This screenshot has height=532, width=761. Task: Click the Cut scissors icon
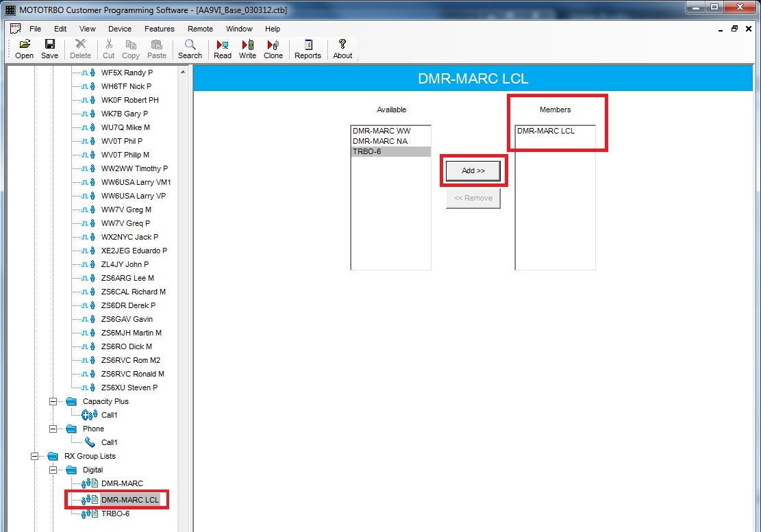pyautogui.click(x=109, y=45)
